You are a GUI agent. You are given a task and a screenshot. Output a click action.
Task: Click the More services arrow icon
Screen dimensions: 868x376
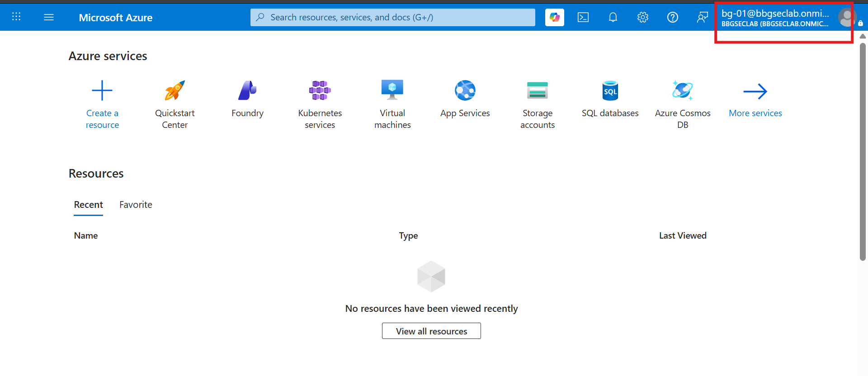pos(755,91)
